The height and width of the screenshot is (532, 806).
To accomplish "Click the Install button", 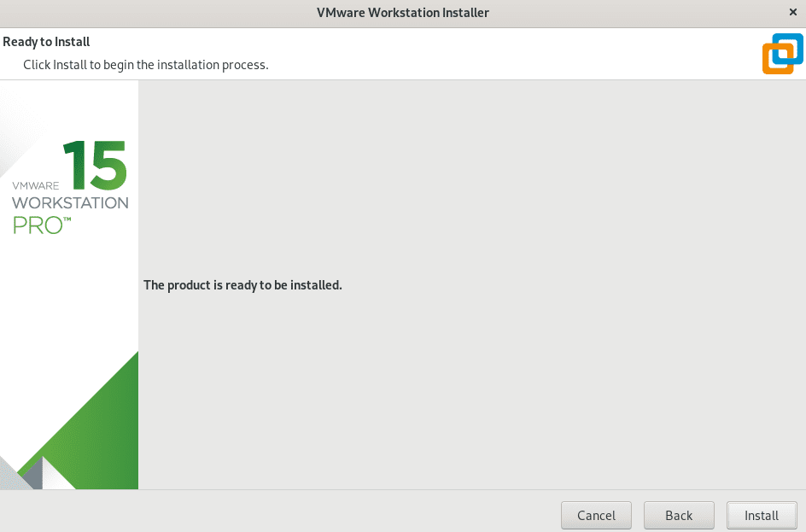I will tap(761, 515).
